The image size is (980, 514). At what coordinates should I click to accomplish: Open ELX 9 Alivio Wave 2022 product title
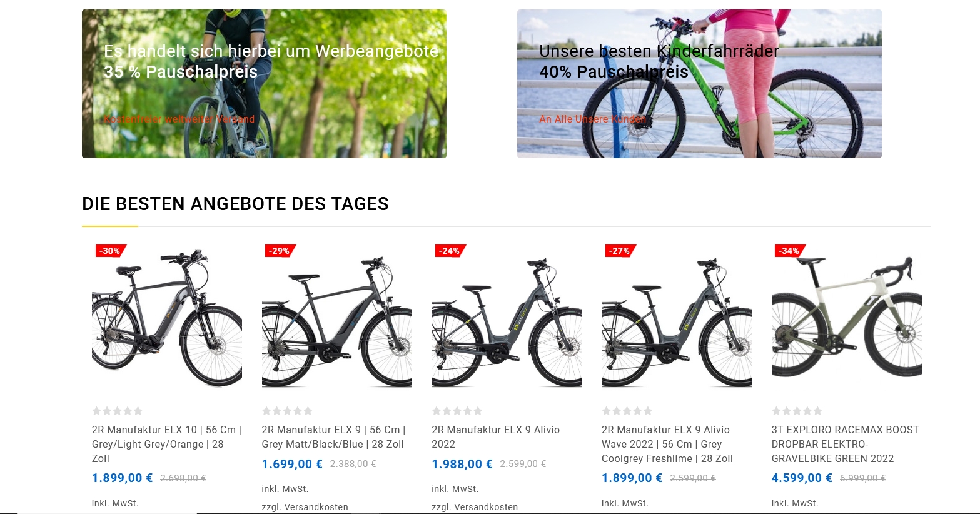click(x=667, y=444)
